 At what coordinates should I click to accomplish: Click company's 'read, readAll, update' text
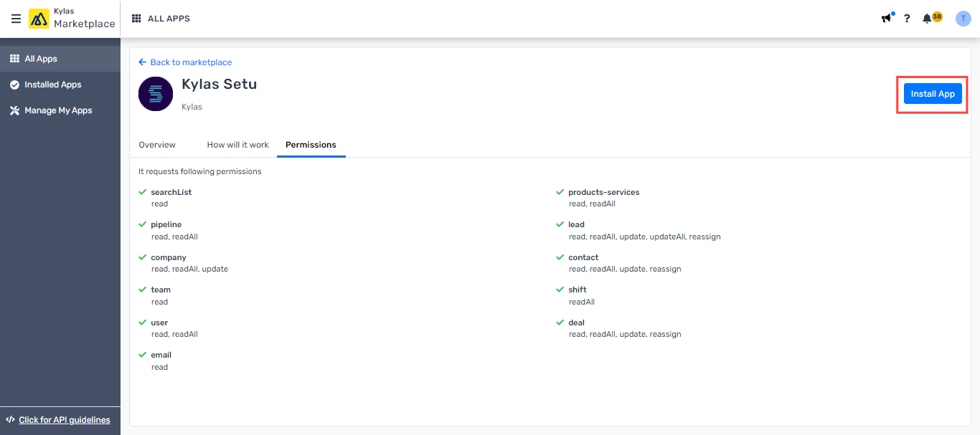pyautogui.click(x=189, y=269)
